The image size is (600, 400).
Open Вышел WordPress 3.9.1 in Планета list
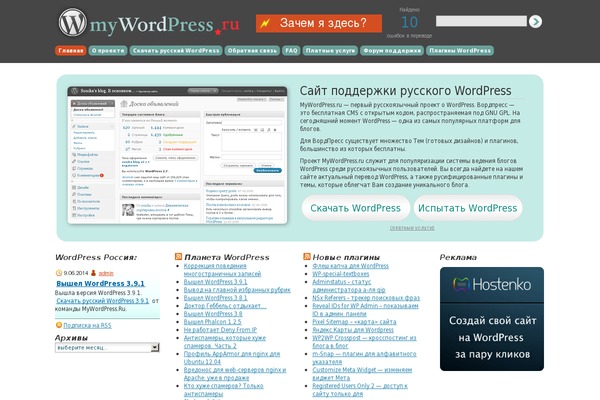pos(215,282)
